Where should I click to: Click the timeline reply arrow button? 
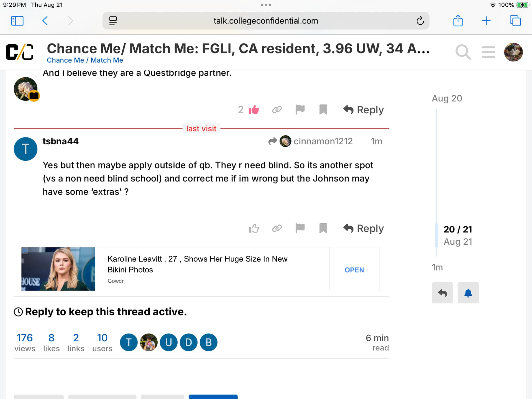pyautogui.click(x=442, y=293)
